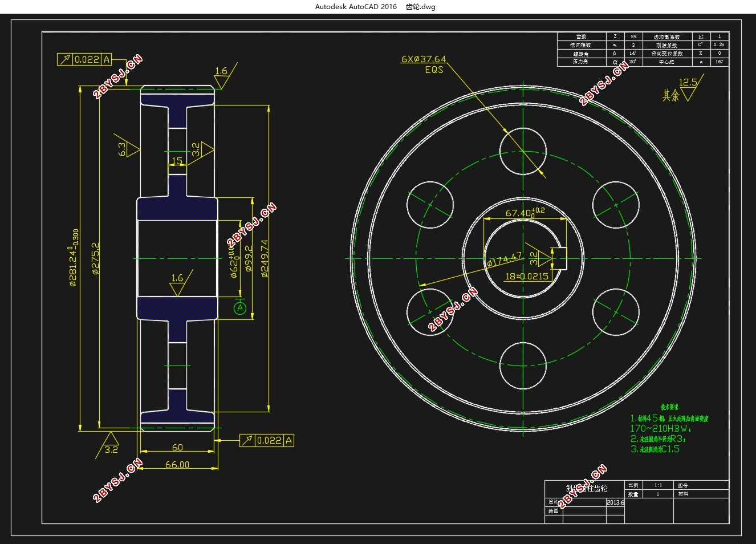Image resolution: width=756 pixels, height=544 pixels.
Task: Click the scale value 1:1
Action: click(x=659, y=485)
